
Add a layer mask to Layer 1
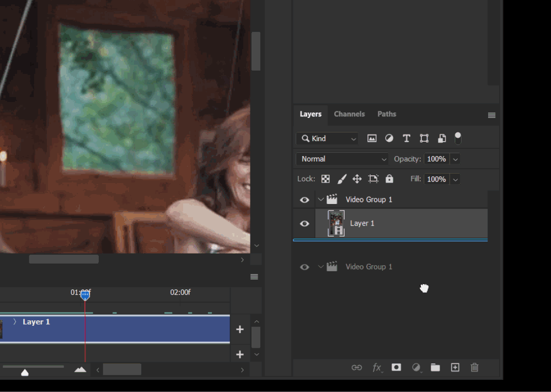396,367
